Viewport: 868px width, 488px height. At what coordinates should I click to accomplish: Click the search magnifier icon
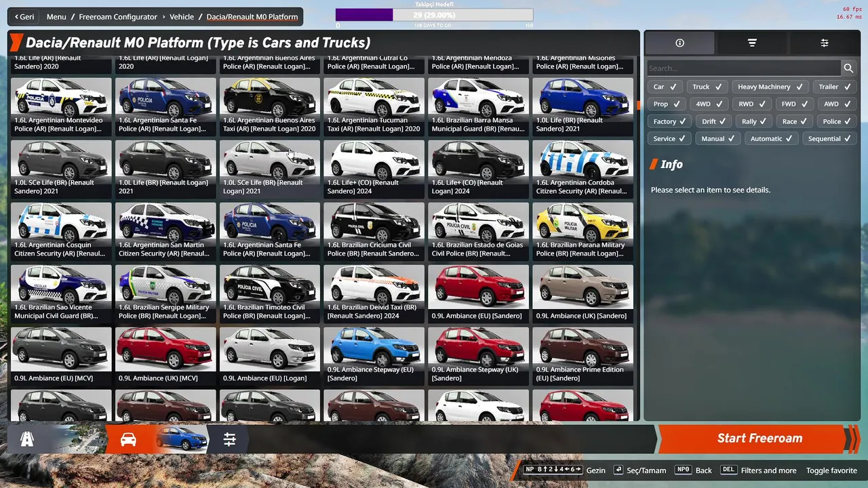point(848,68)
